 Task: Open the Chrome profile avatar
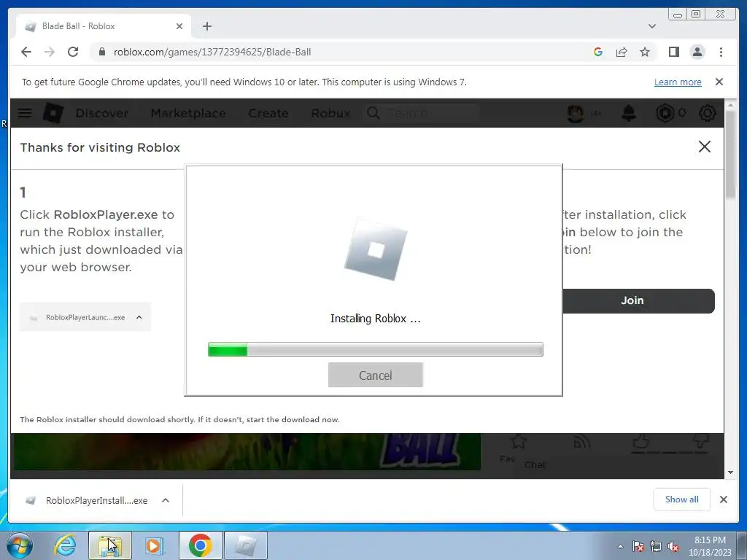tap(697, 52)
